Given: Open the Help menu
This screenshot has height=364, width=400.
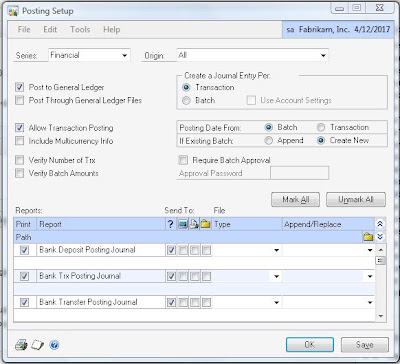Looking at the screenshot, I should click(x=111, y=29).
